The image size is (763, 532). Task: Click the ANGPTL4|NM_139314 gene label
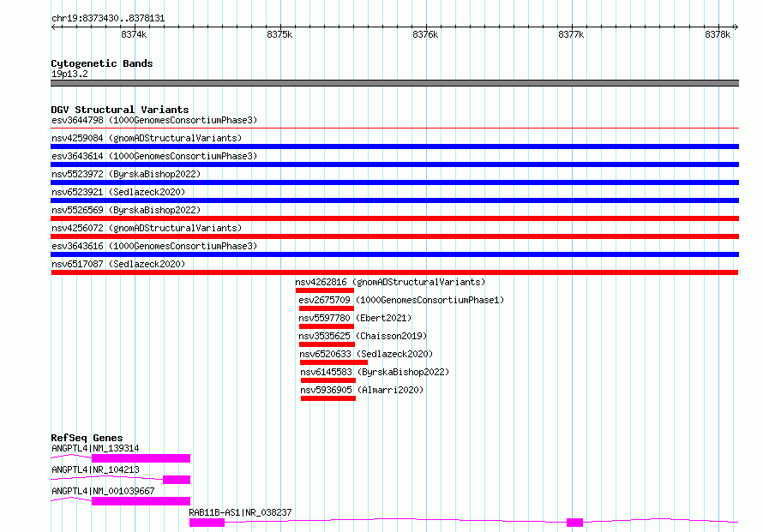[x=95, y=448]
